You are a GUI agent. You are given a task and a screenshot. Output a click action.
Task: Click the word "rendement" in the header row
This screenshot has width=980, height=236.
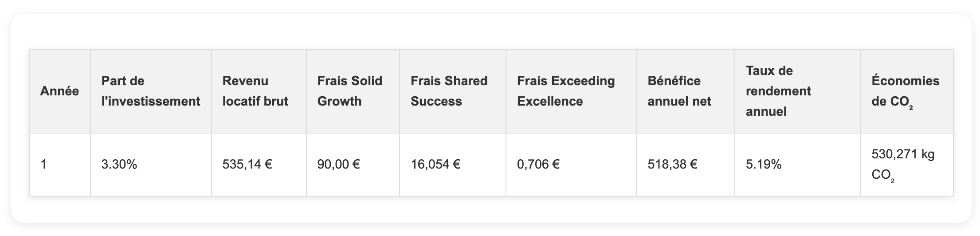point(778,91)
